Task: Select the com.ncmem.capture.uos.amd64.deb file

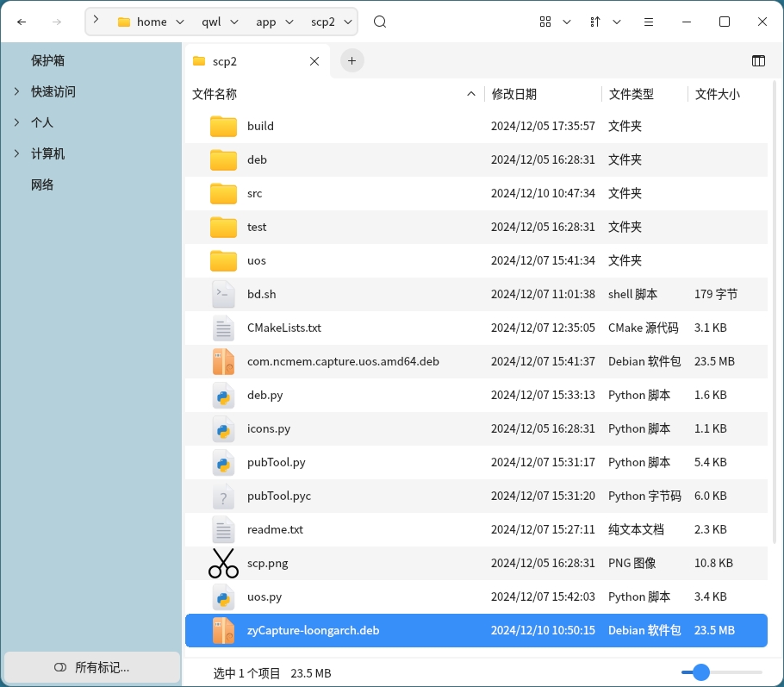Action: 343,361
